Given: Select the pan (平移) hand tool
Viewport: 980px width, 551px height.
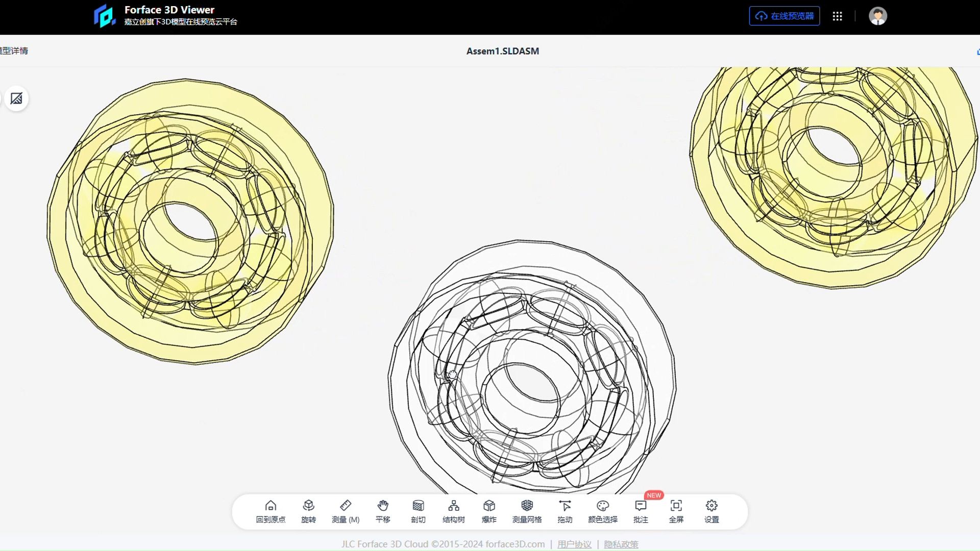Looking at the screenshot, I should click(383, 511).
